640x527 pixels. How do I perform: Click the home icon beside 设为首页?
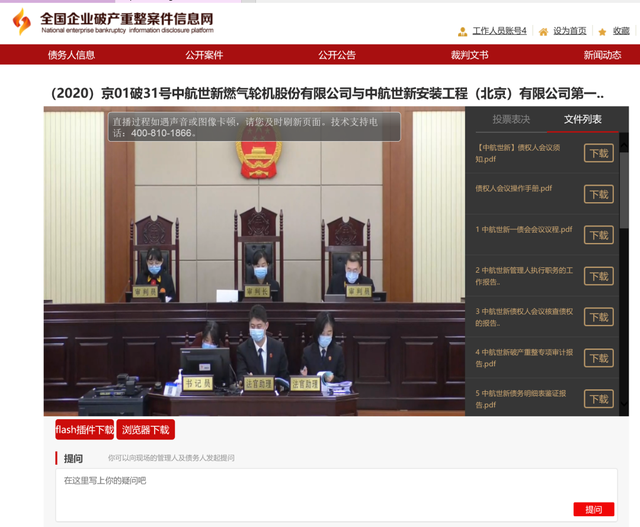pyautogui.click(x=543, y=31)
